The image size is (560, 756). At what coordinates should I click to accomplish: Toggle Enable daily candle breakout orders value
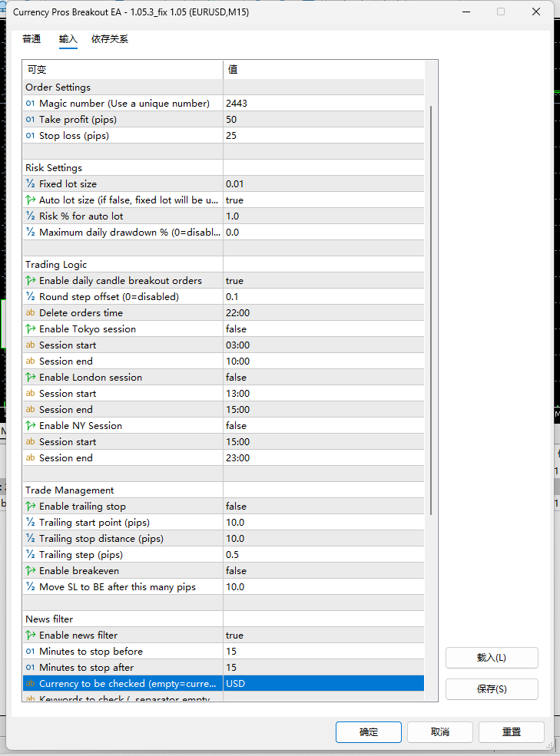coord(323,280)
